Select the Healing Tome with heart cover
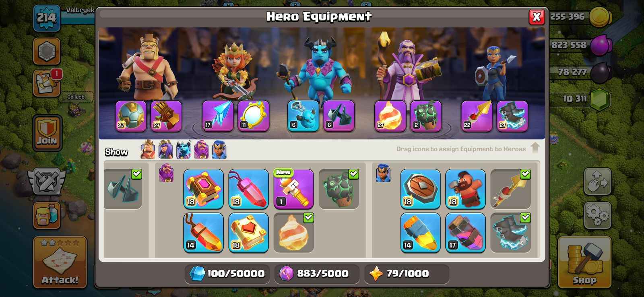644x297 pixels. (248, 233)
